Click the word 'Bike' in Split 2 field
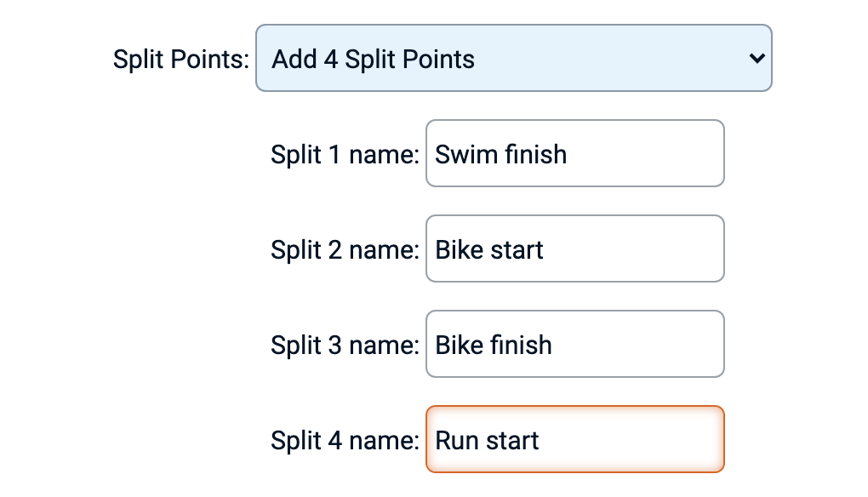The width and height of the screenshot is (868, 497). [457, 250]
